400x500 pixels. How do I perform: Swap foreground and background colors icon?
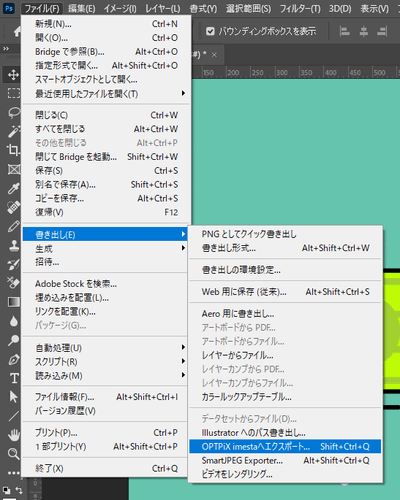(19, 490)
